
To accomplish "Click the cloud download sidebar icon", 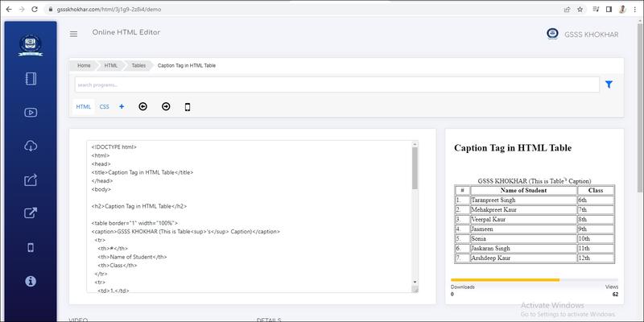I will coord(31,146).
